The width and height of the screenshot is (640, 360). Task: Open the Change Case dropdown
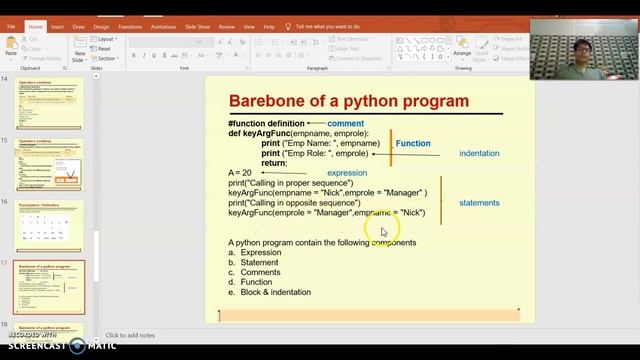click(202, 55)
